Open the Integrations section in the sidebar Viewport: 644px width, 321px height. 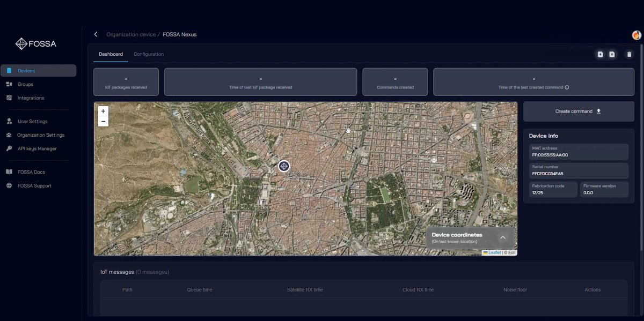[38, 98]
